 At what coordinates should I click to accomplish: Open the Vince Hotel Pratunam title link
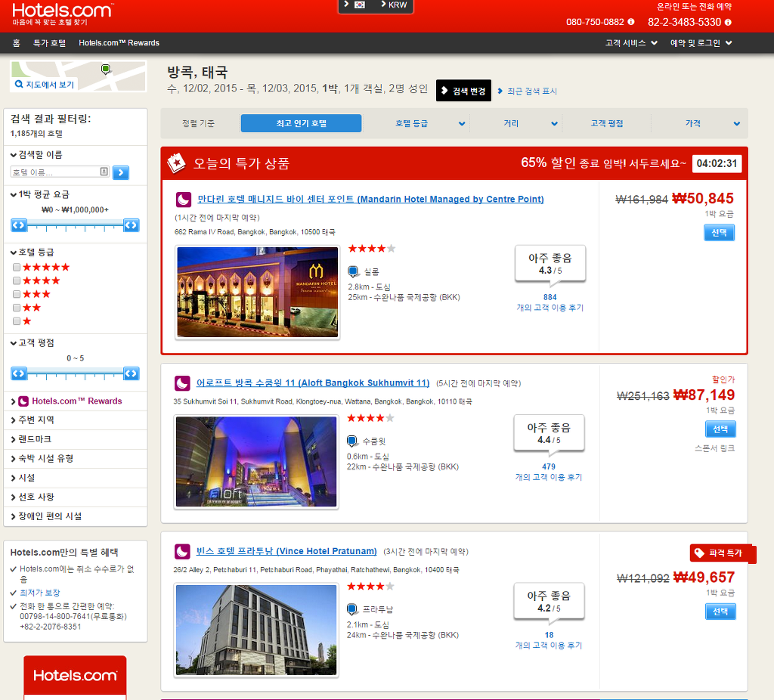tap(286, 551)
